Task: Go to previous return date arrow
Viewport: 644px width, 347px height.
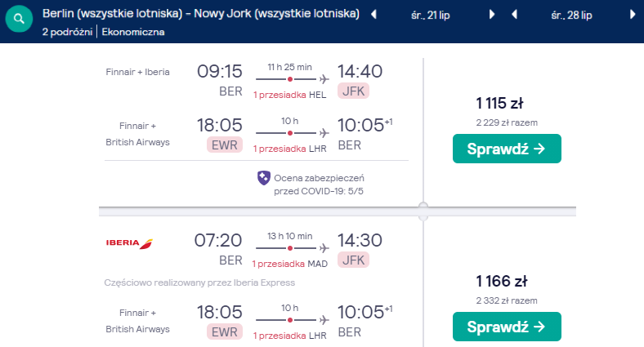Action: pyautogui.click(x=514, y=15)
